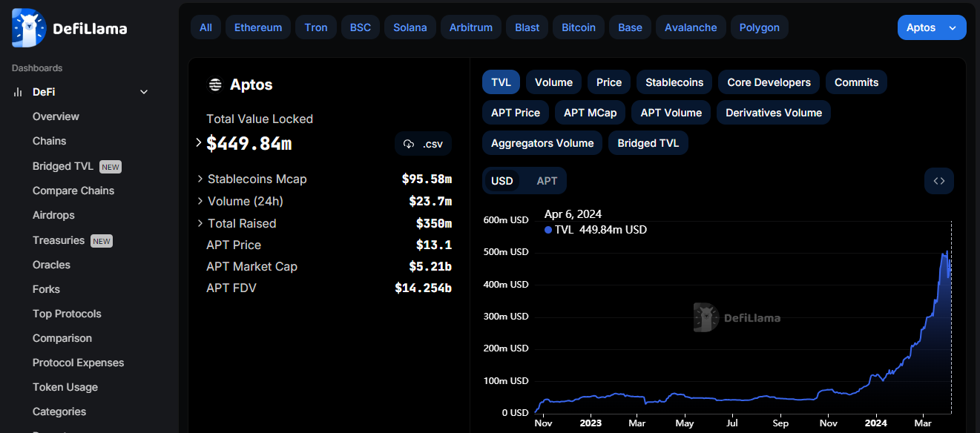This screenshot has width=980, height=433.
Task: Toggle the Price chart series
Action: coord(609,82)
